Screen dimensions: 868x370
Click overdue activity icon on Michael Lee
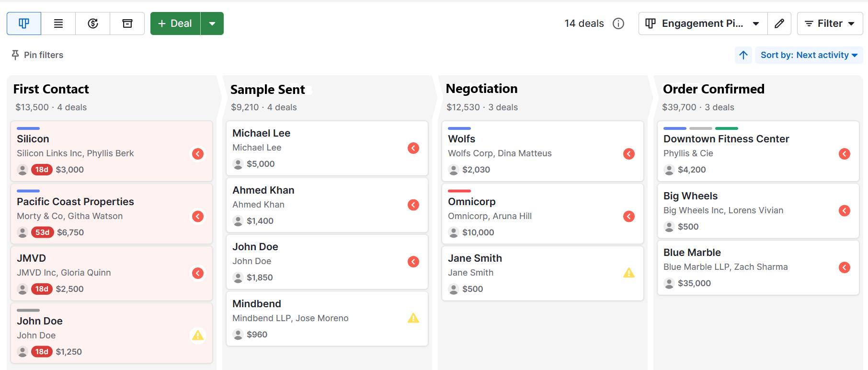pyautogui.click(x=413, y=148)
